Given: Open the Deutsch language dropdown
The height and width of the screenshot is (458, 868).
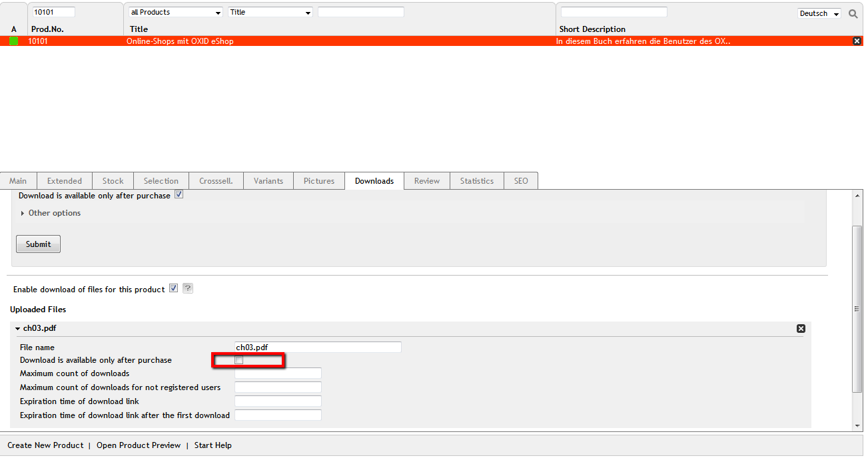Looking at the screenshot, I should coord(819,13).
